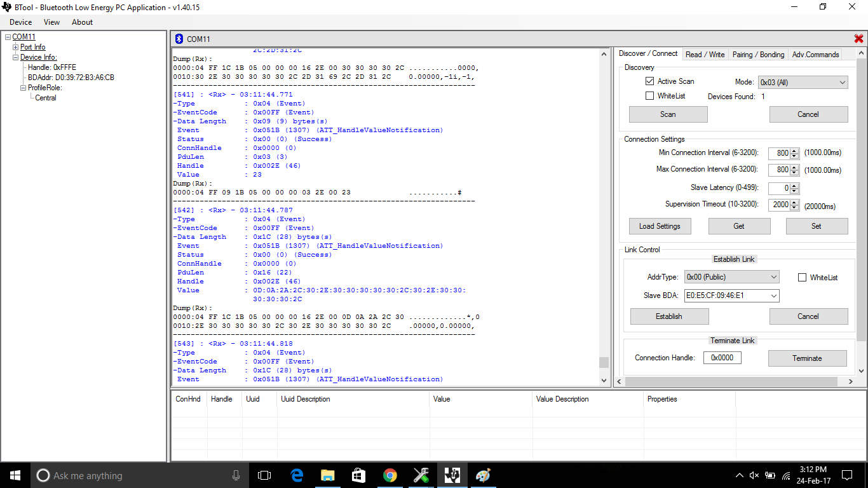Decrease Max Connection Interval with down arrow

tap(794, 172)
